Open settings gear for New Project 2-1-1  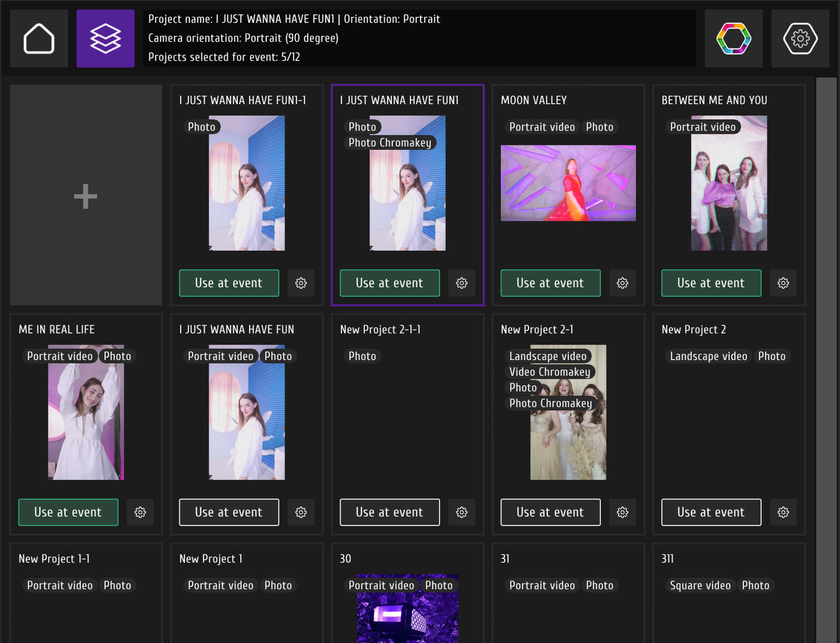[x=462, y=512]
